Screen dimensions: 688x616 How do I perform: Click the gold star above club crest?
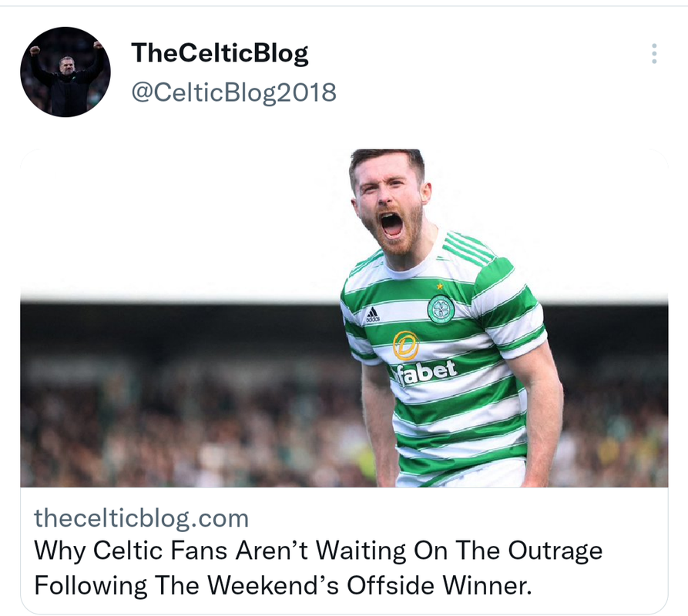click(x=440, y=286)
